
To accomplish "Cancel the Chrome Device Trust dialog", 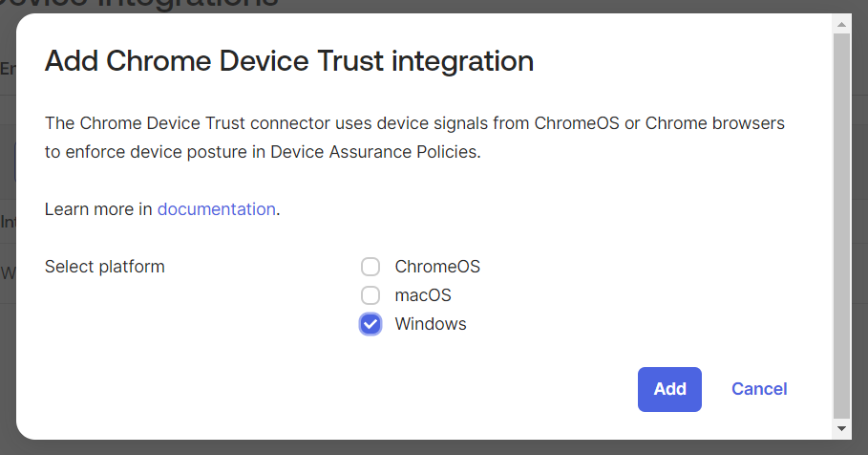I will [759, 389].
